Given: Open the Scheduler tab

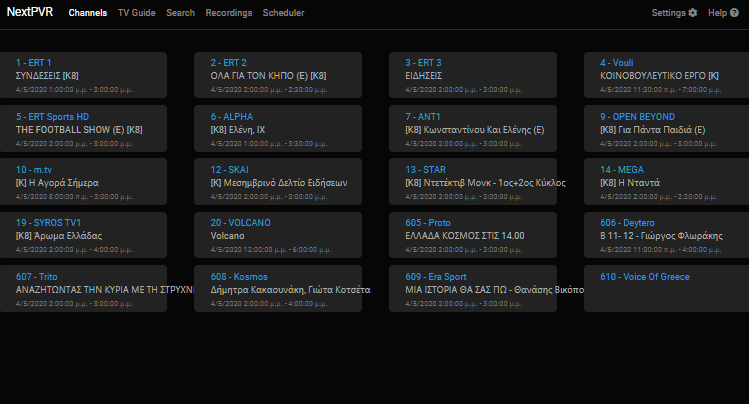Looking at the screenshot, I should coord(283,13).
